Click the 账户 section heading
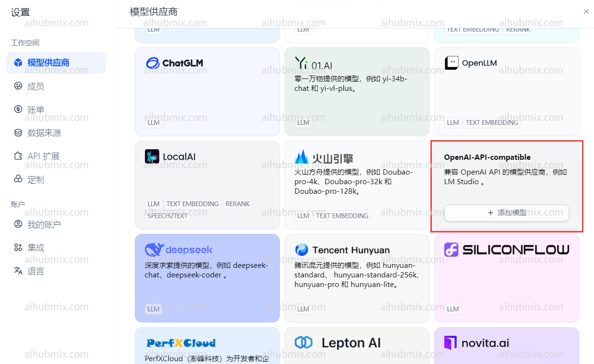The image size is (594, 364). (x=18, y=205)
